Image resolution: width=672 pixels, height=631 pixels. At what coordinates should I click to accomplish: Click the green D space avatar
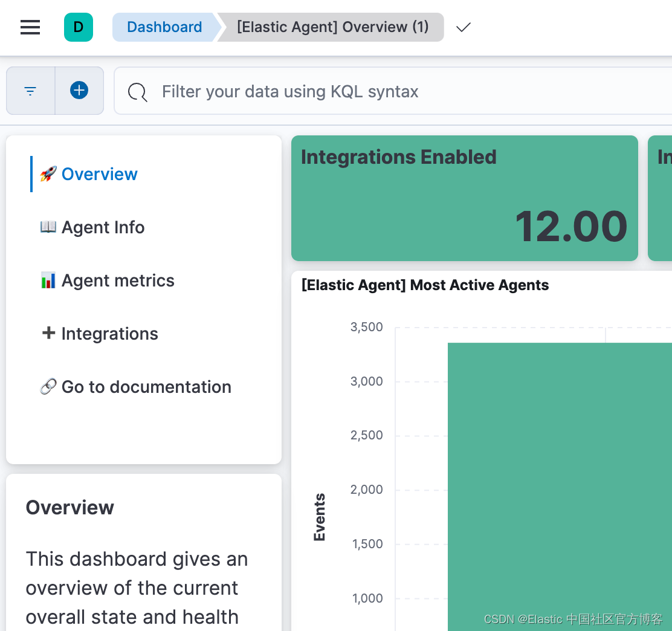pyautogui.click(x=79, y=27)
